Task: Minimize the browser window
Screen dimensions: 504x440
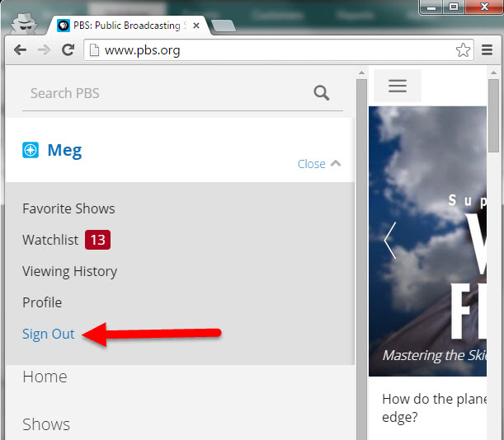Action: pos(431,7)
